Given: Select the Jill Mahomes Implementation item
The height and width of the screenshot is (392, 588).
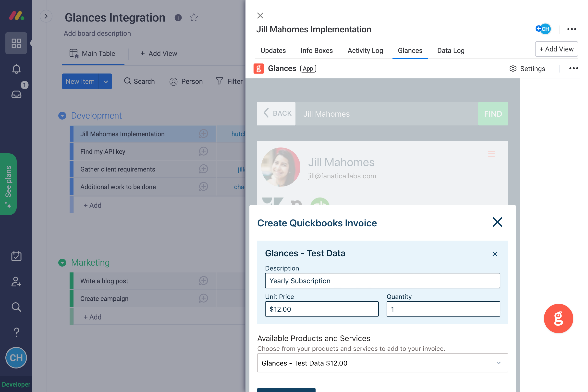Looking at the screenshot, I should pyautogui.click(x=122, y=134).
